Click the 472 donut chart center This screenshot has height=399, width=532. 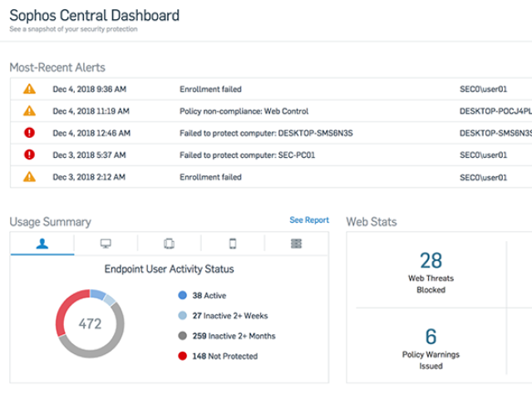90,324
